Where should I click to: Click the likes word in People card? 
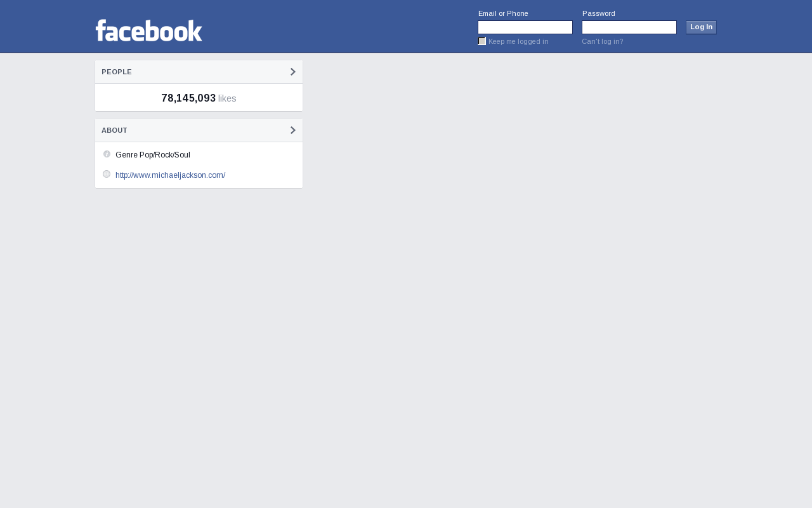[x=227, y=98]
